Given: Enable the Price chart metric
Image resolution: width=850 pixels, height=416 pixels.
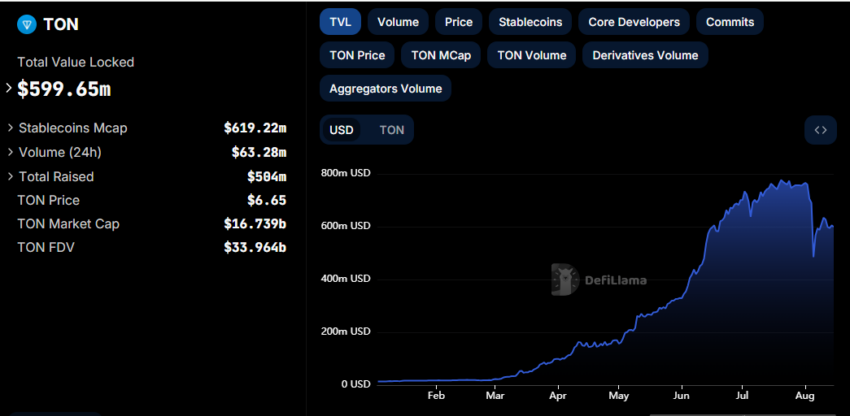Looking at the screenshot, I should 459,22.
